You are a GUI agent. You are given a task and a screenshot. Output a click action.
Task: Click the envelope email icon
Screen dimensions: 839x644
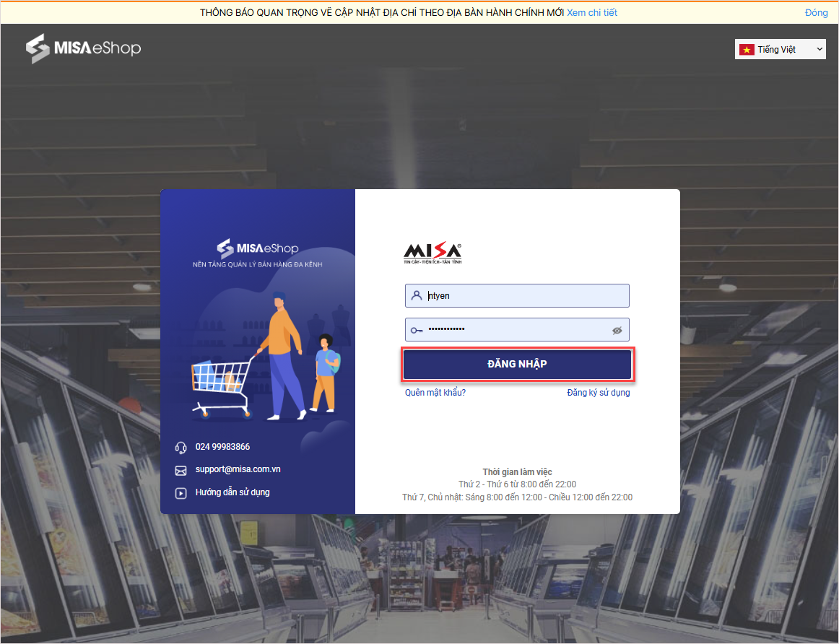click(181, 470)
